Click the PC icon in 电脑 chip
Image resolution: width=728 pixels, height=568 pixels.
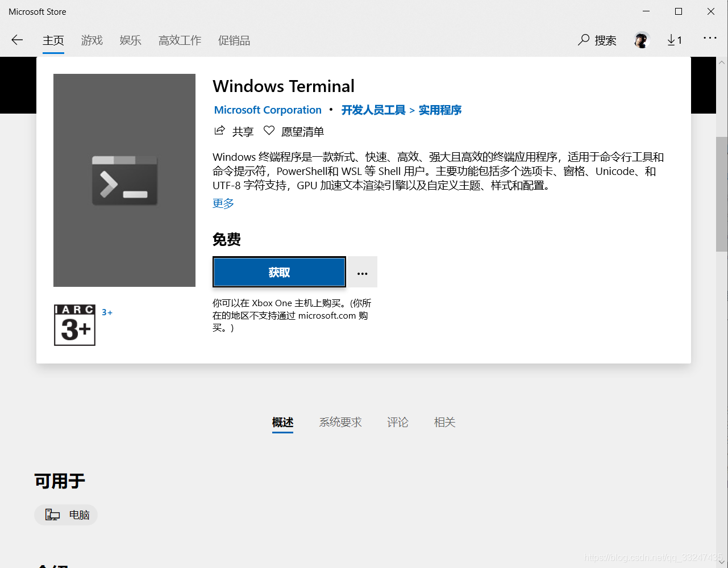[52, 515]
